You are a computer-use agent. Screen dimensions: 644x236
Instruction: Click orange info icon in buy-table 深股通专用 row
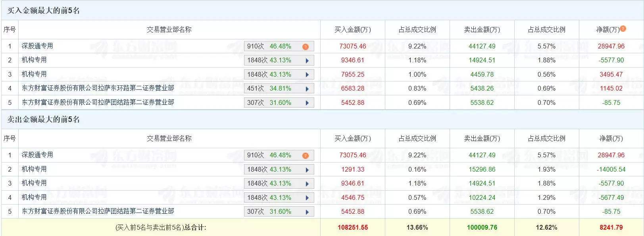(305, 46)
